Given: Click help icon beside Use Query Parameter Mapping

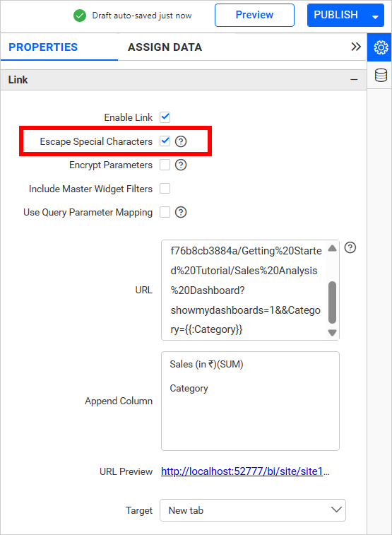Looking at the screenshot, I should (181, 212).
